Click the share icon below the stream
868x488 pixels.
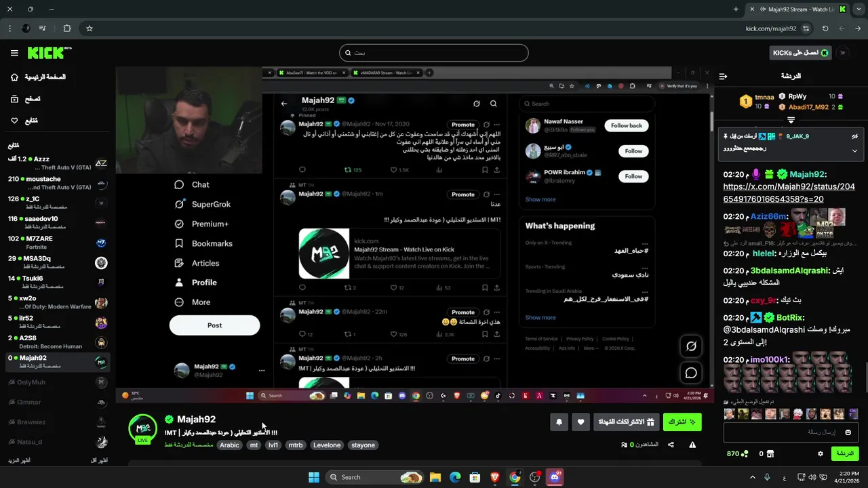(671, 445)
